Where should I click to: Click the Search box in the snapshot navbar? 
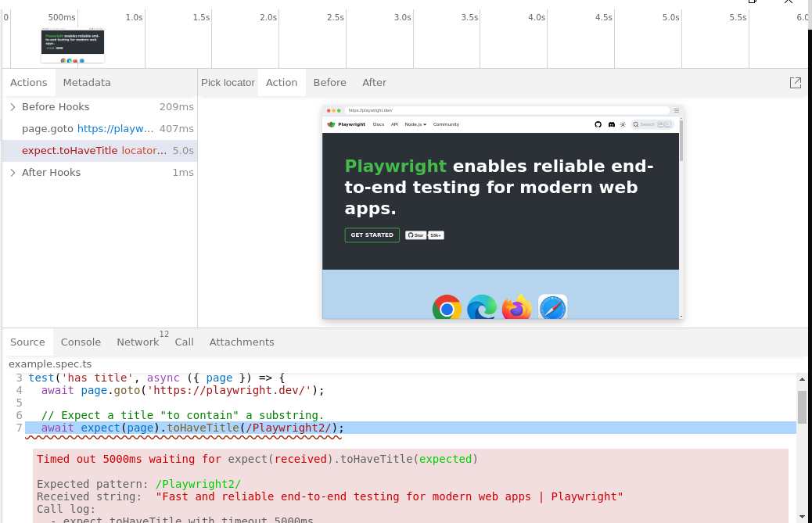click(652, 124)
